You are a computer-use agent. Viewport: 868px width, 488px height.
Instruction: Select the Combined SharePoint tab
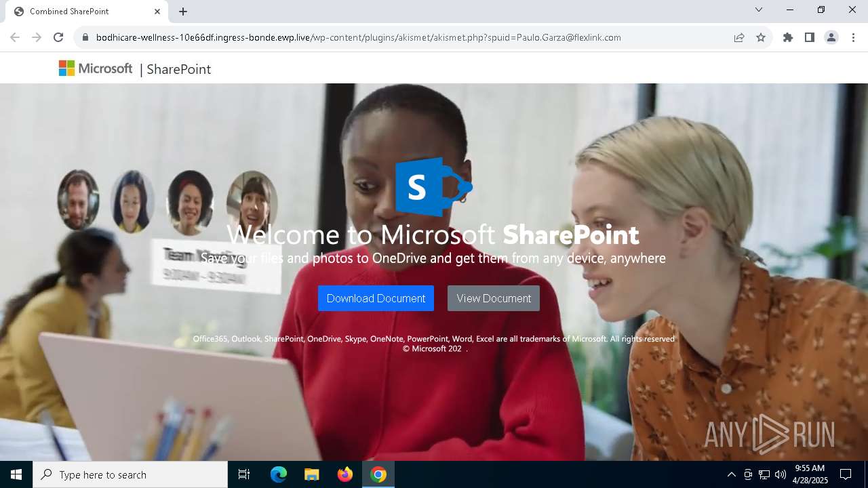87,12
